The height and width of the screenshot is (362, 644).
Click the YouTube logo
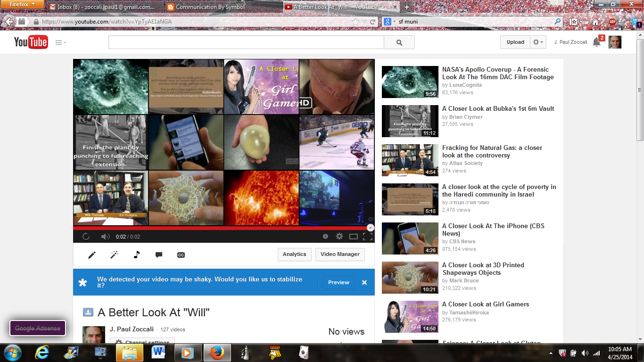coord(31,42)
